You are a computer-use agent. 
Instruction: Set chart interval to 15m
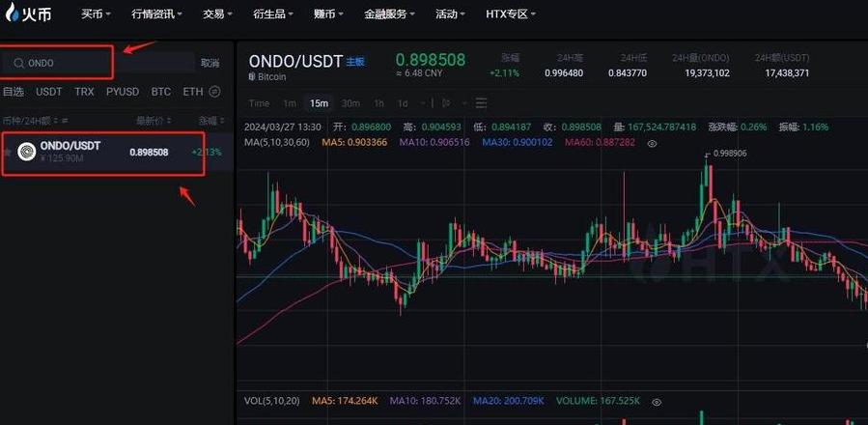[x=319, y=103]
